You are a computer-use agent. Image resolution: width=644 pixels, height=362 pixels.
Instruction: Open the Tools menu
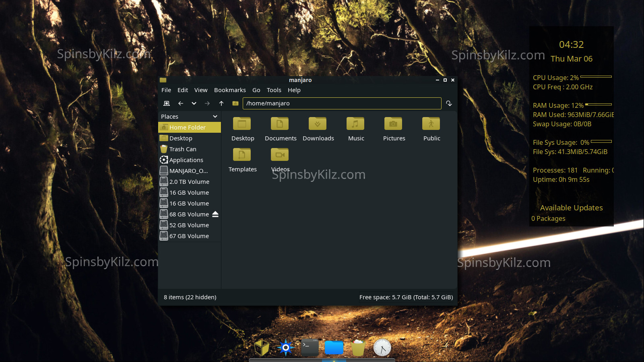[274, 90]
